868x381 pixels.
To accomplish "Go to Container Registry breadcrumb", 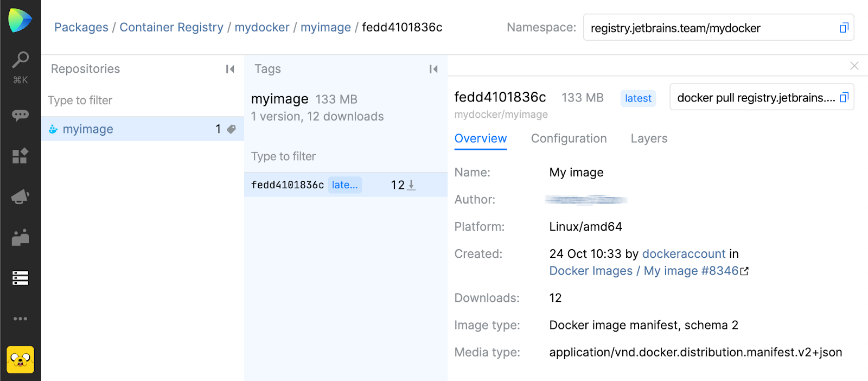I will pos(171,27).
